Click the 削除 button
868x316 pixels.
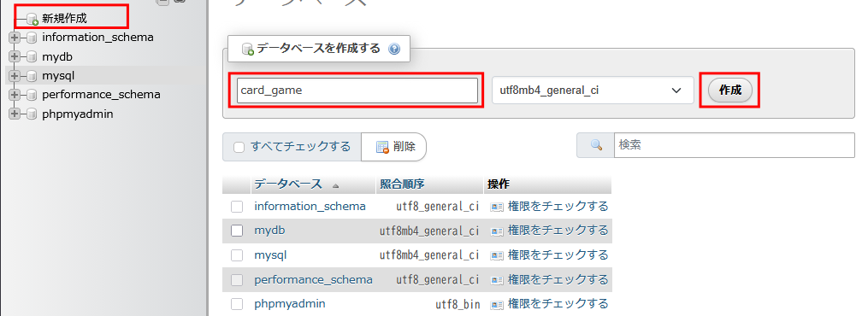(x=393, y=147)
